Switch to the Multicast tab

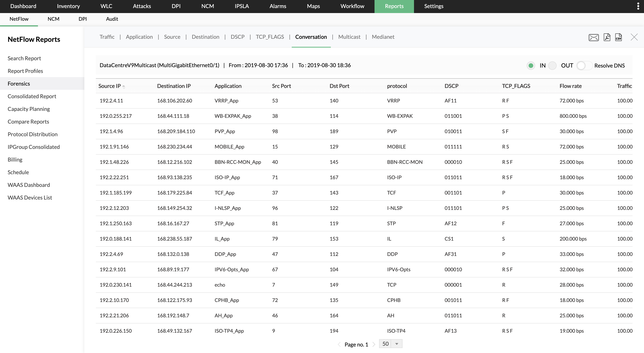tap(349, 37)
